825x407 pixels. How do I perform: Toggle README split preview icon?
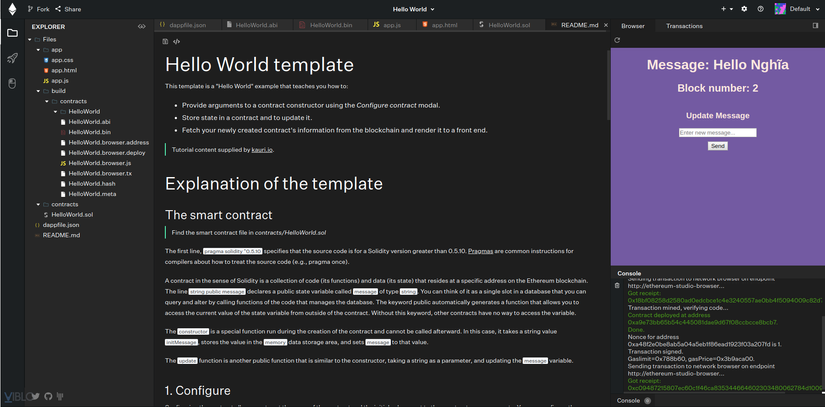[x=165, y=41]
